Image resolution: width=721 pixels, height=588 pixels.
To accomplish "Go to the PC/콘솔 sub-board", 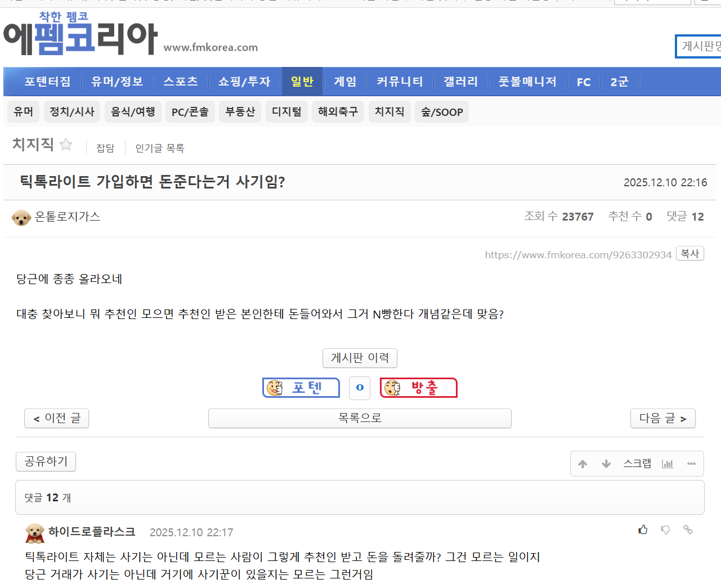I will click(x=190, y=112).
